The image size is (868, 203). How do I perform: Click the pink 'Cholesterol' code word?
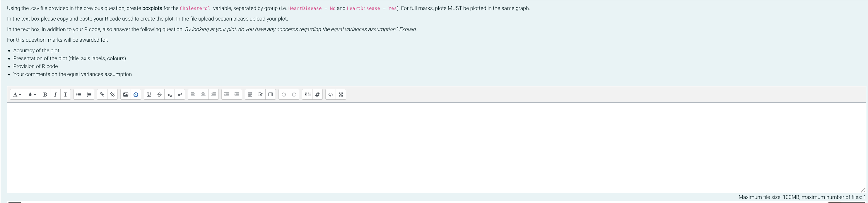click(195, 9)
